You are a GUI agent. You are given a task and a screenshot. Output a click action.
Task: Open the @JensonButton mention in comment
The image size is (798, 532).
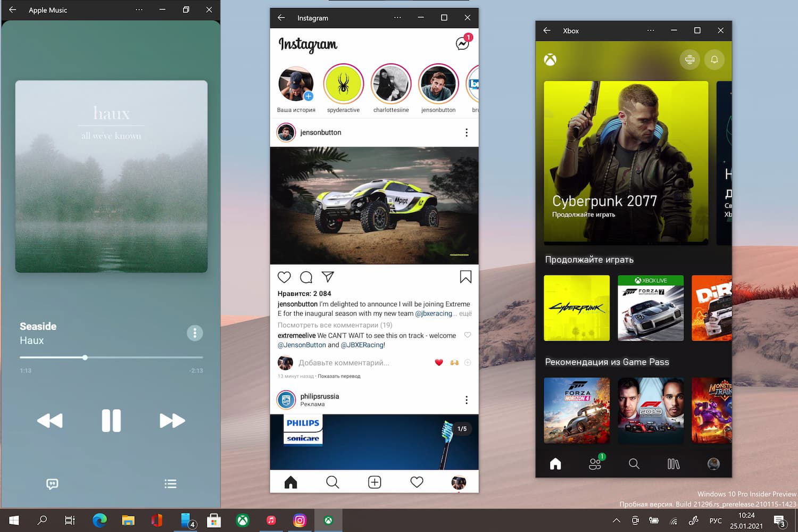302,345
